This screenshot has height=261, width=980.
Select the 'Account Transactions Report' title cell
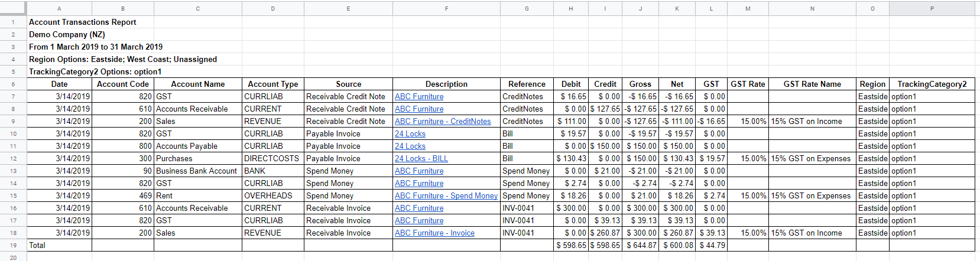pyautogui.click(x=83, y=22)
